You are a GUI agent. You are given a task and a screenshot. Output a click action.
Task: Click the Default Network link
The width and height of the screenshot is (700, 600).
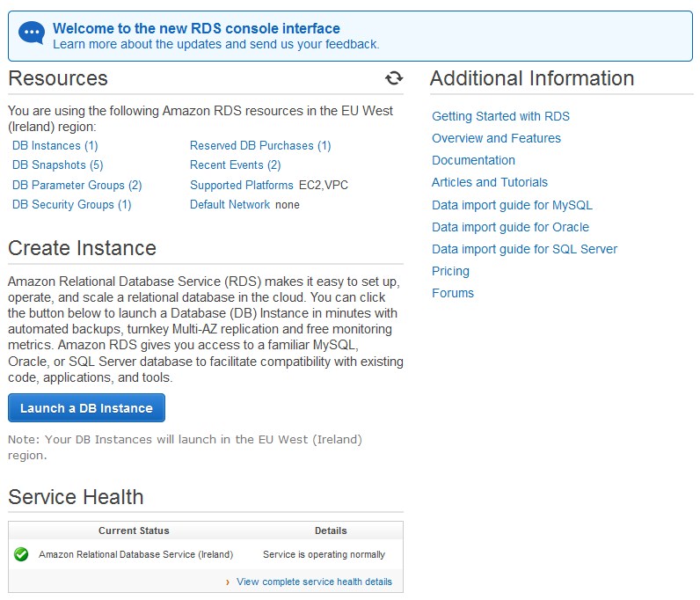pos(230,205)
